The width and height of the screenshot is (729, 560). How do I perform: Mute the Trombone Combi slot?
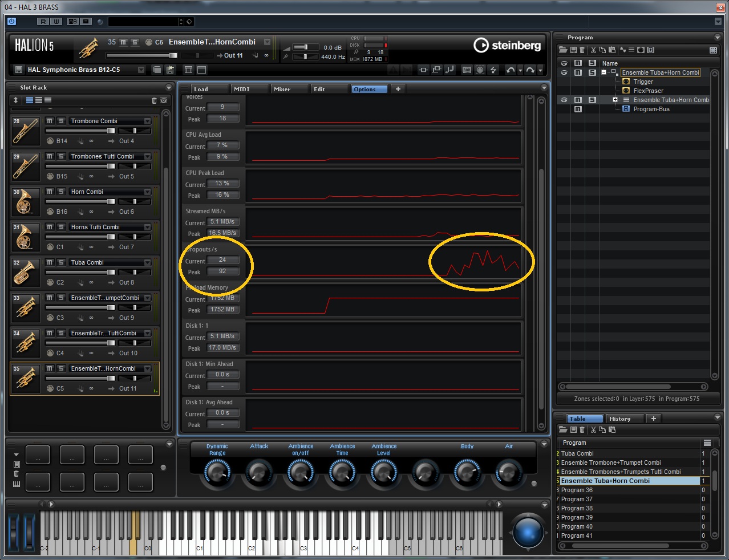[50, 121]
